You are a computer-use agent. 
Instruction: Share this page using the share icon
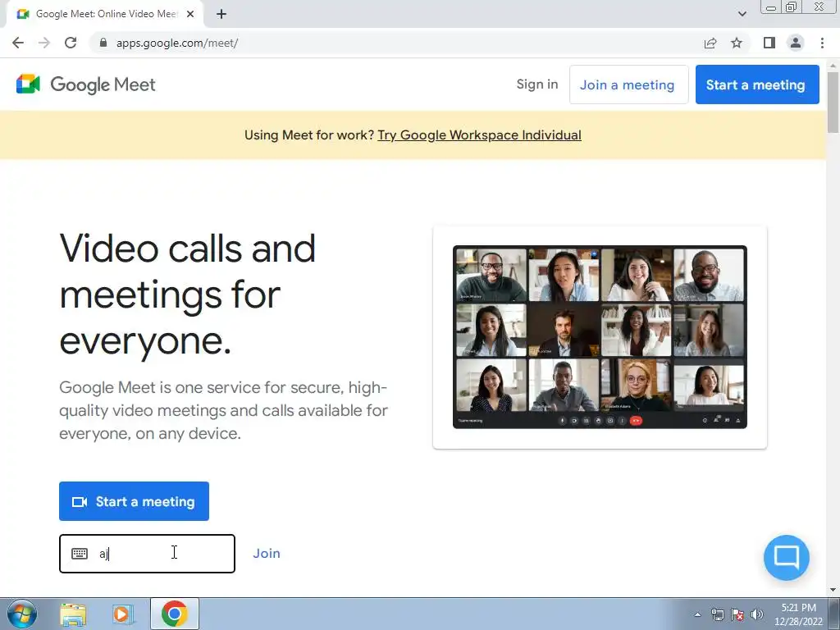(x=710, y=43)
